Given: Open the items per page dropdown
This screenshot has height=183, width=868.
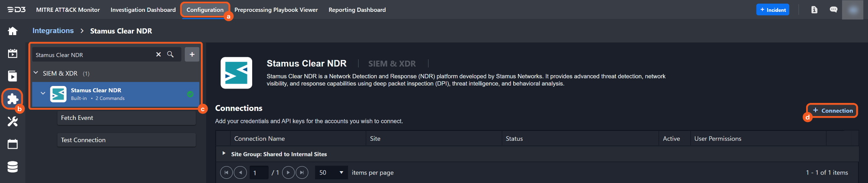Looking at the screenshot, I should tap(331, 172).
